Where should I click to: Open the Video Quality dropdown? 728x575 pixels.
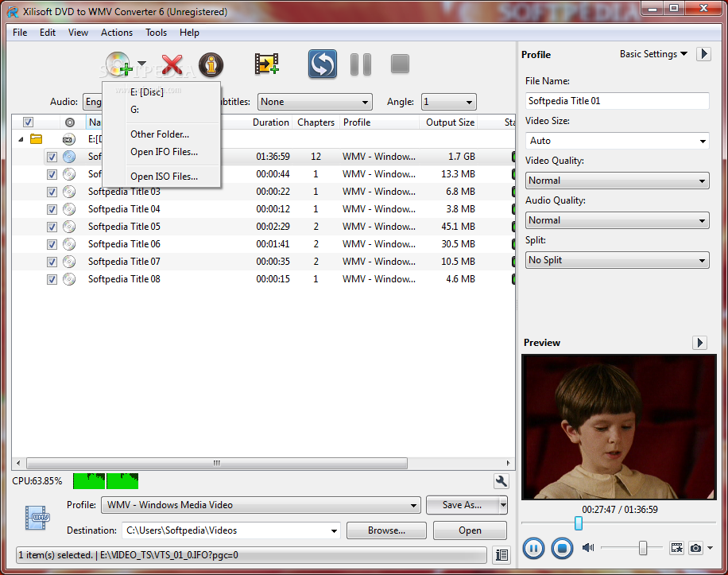[x=617, y=181]
